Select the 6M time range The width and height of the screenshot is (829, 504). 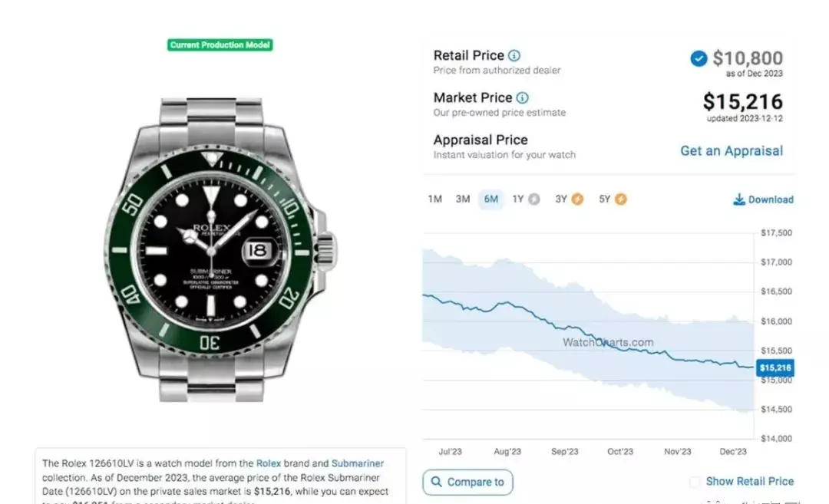pyautogui.click(x=490, y=199)
